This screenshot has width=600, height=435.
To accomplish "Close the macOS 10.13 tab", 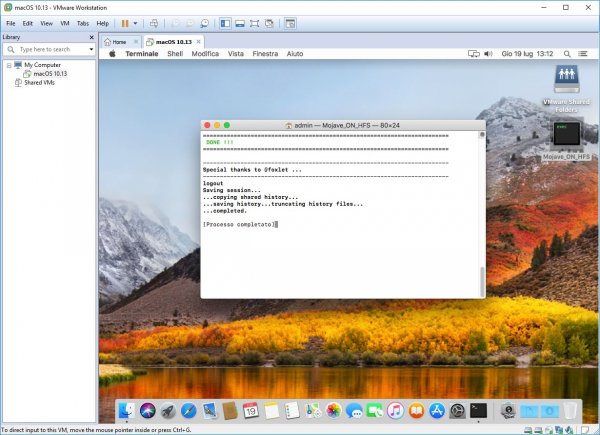I will pos(198,42).
